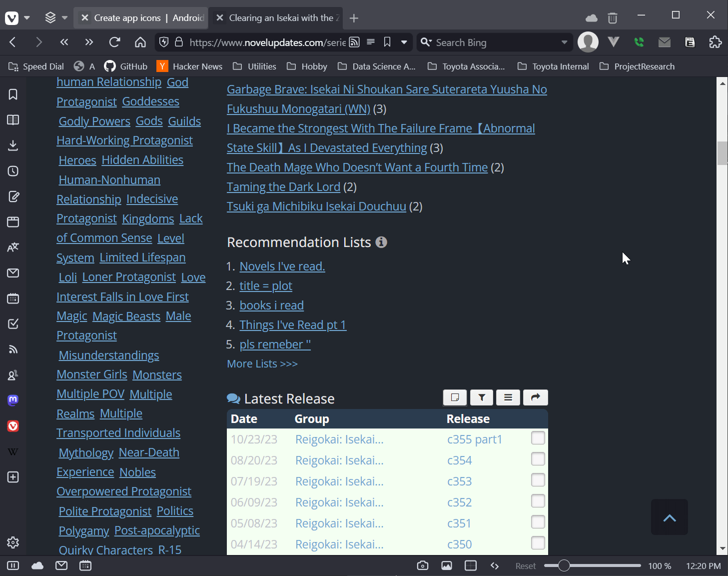Screen dimensions: 728x576
Task: Expand the address bar dropdown arrow
Action: click(404, 42)
